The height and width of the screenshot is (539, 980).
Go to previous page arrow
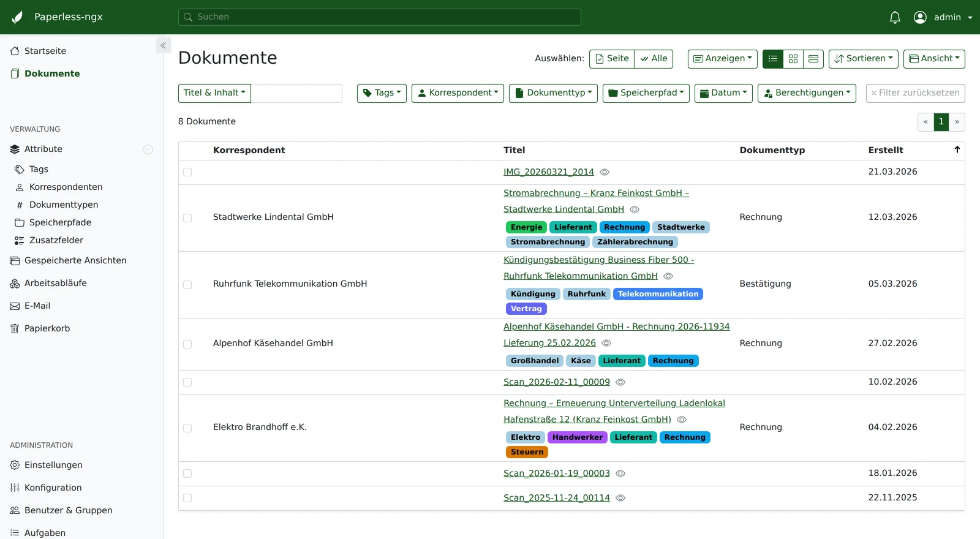click(925, 122)
